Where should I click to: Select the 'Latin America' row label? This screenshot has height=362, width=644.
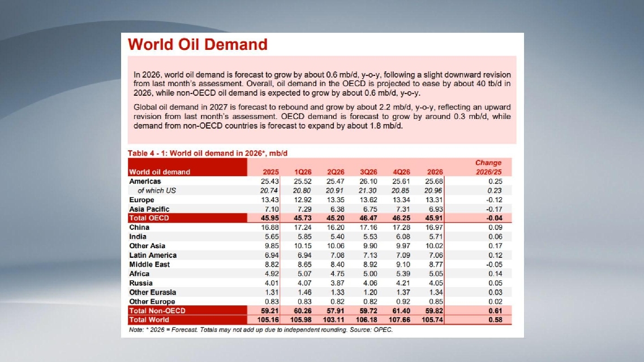153,255
